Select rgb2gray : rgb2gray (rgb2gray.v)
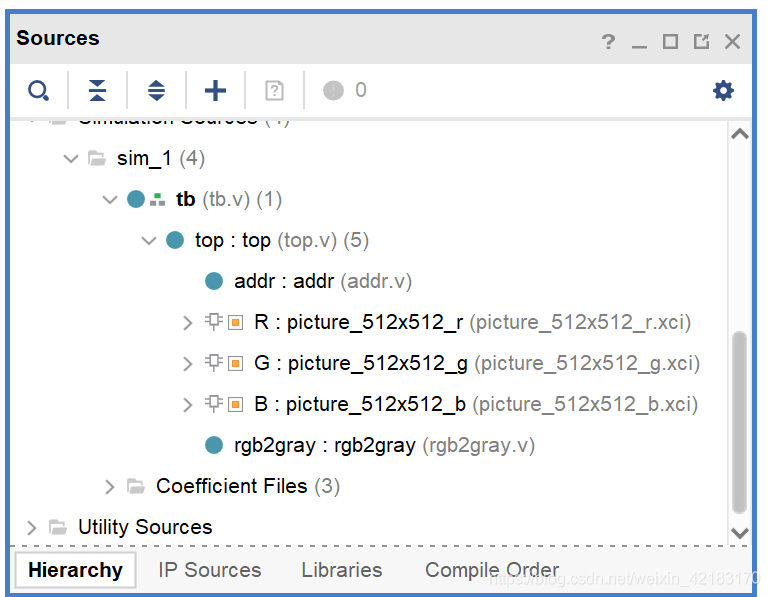The height and width of the screenshot is (597, 770). click(x=385, y=445)
